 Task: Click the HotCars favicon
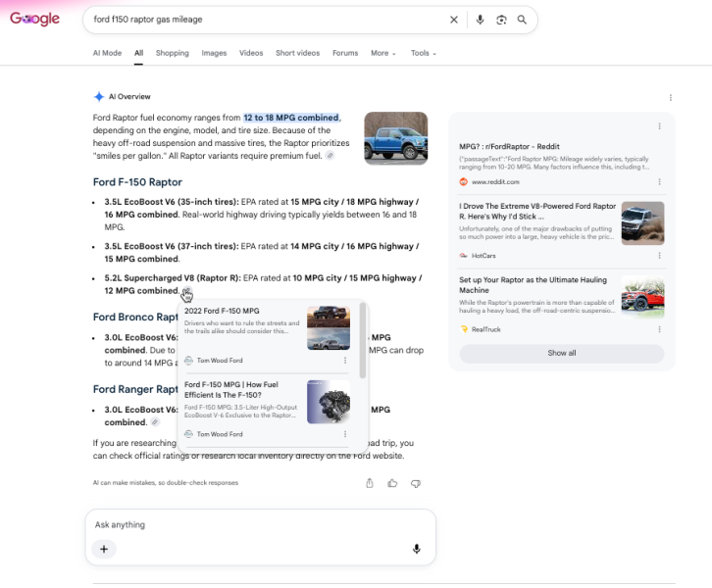click(x=463, y=256)
